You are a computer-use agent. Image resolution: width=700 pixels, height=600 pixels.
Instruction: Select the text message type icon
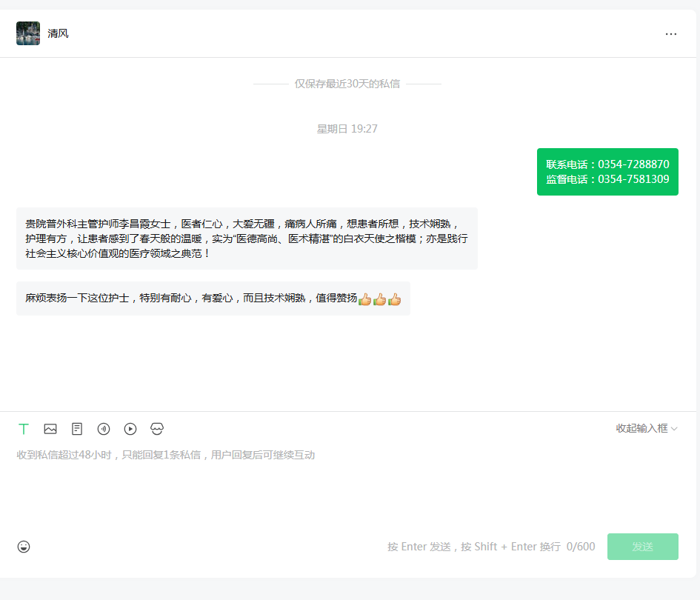coord(24,429)
